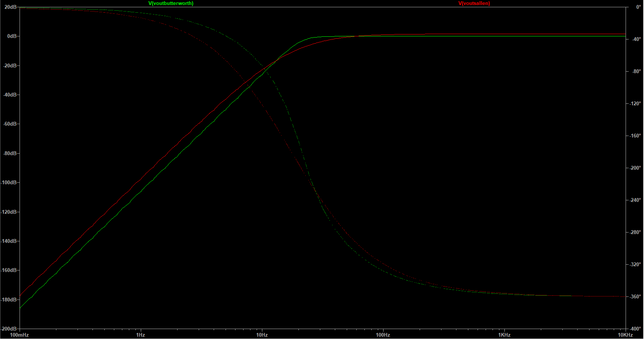This screenshot has width=644, height=339.
Task: Click the 1KHz frequency axis label
Action: click(x=504, y=335)
